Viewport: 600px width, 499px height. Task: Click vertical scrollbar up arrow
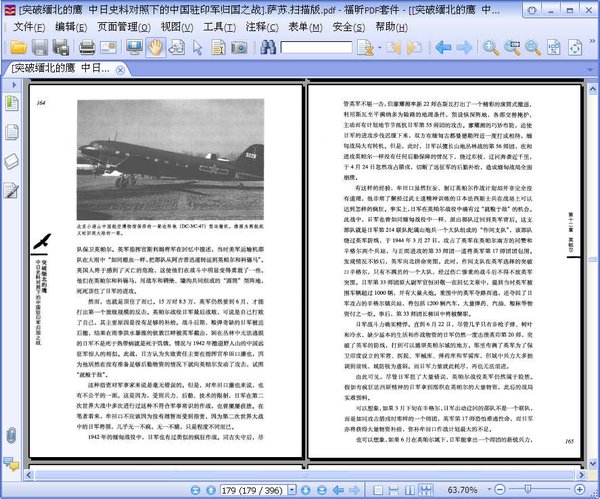593,90
